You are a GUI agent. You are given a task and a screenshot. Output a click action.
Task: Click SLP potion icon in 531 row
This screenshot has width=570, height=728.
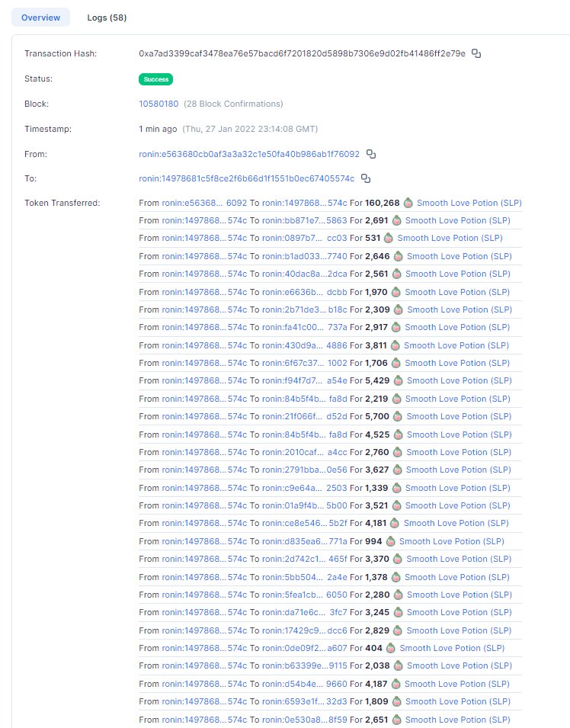coord(389,238)
